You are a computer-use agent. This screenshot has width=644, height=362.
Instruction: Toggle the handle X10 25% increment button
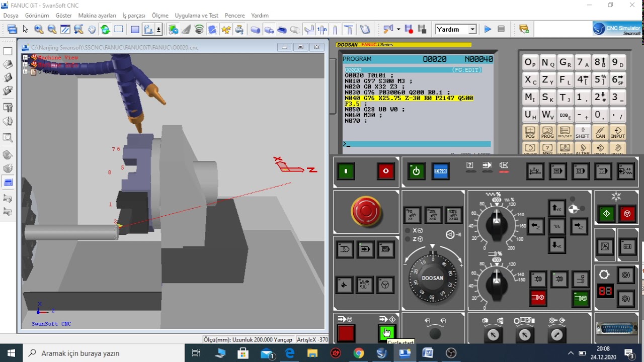tap(433, 215)
